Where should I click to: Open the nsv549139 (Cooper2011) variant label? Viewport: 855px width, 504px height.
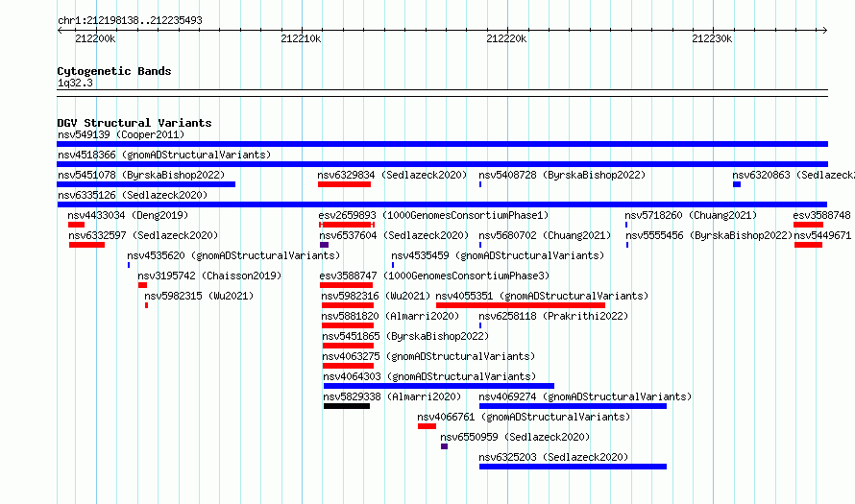121,134
